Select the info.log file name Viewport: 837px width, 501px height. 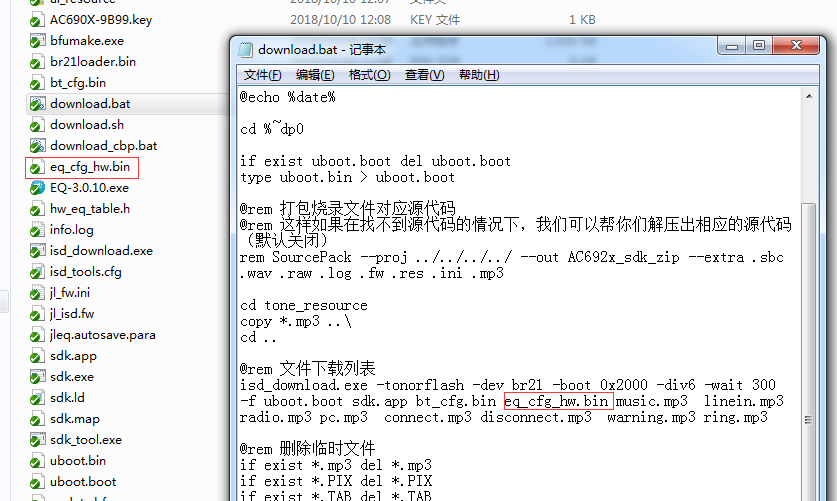pos(72,230)
